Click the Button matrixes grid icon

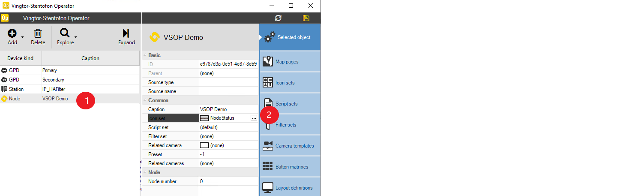pos(268,166)
